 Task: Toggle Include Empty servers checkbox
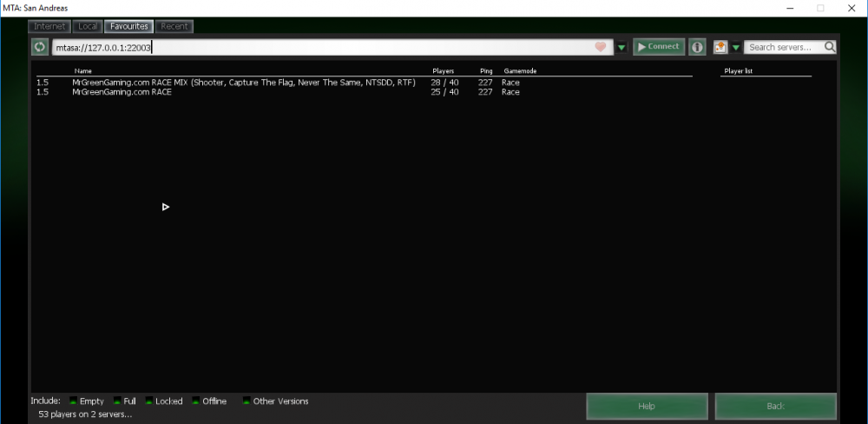73,401
